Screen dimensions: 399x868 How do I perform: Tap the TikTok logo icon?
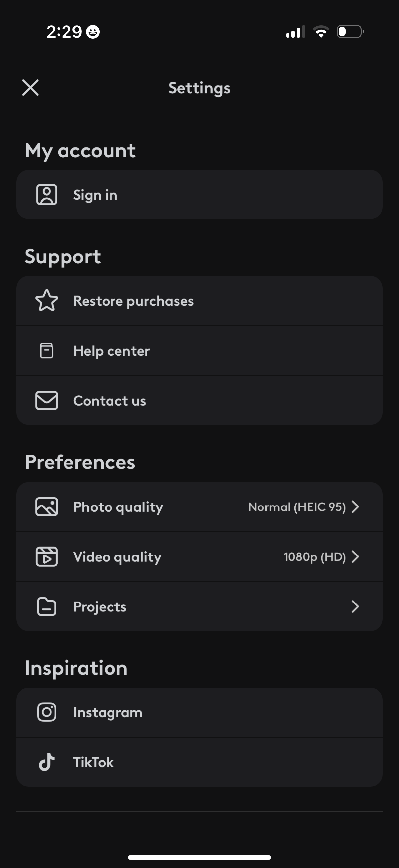46,762
